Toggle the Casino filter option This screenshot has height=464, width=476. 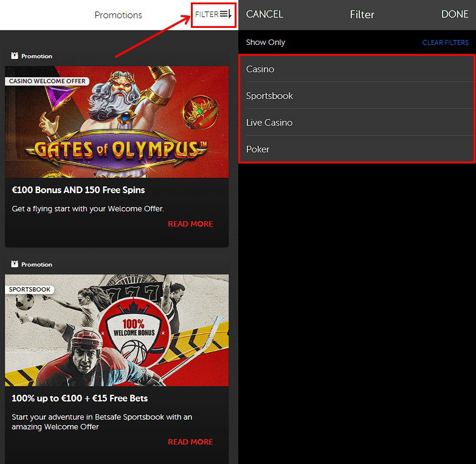[356, 69]
